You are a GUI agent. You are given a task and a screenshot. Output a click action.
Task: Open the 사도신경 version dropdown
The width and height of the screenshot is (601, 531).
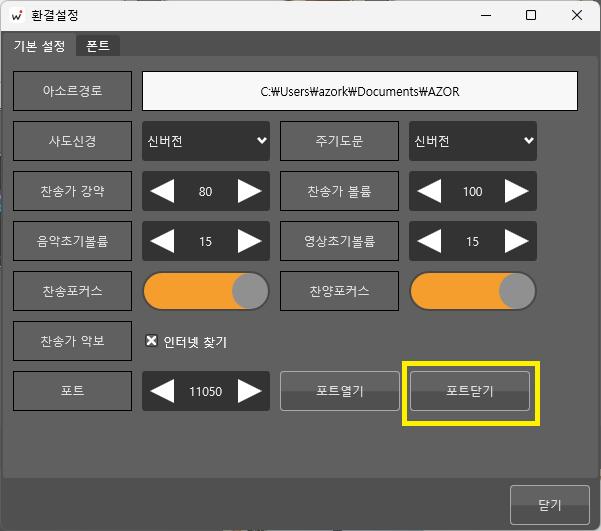[206, 141]
